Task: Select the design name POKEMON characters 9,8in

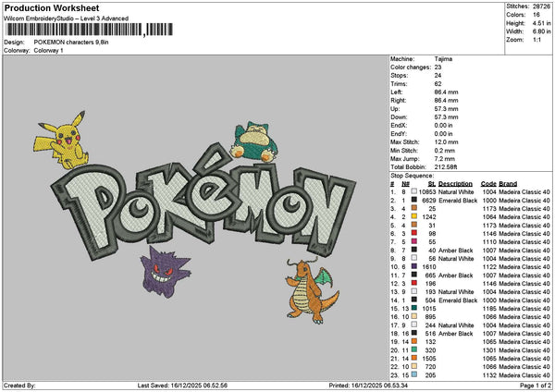Action: tap(71, 43)
